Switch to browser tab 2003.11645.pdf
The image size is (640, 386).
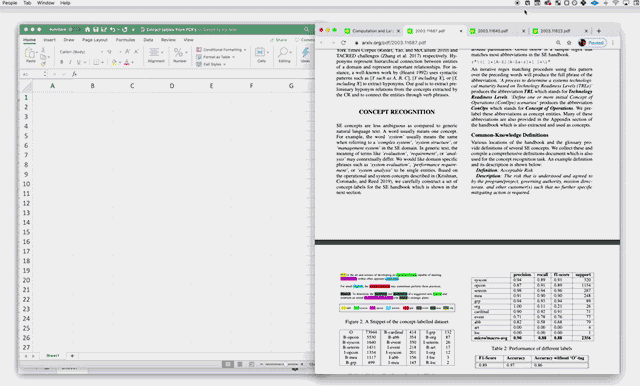[496, 31]
